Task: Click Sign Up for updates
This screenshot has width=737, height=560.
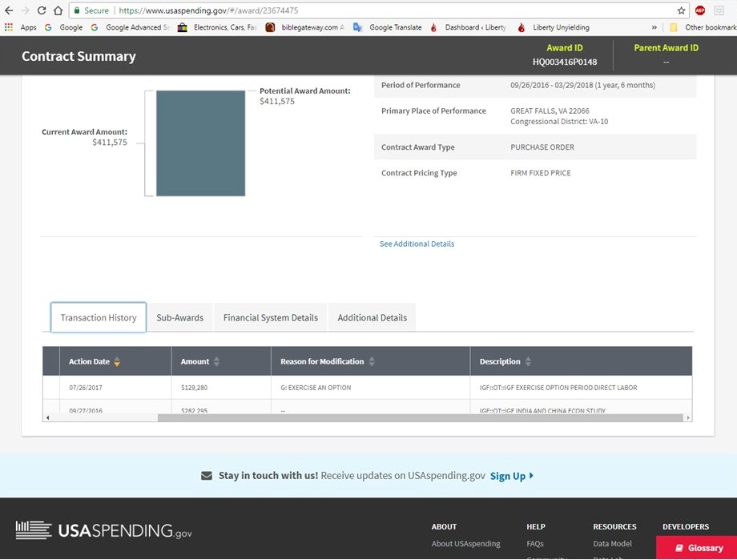Action: (511, 476)
